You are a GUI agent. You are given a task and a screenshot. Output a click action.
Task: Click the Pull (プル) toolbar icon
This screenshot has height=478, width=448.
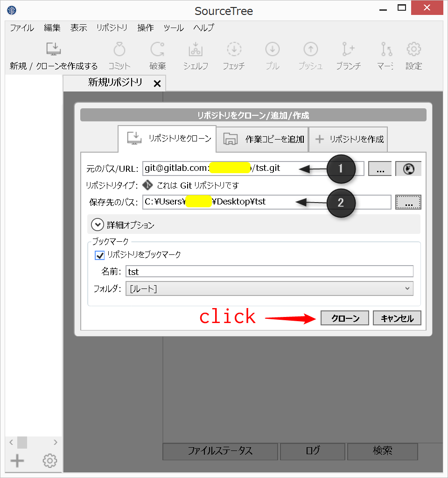point(273,49)
